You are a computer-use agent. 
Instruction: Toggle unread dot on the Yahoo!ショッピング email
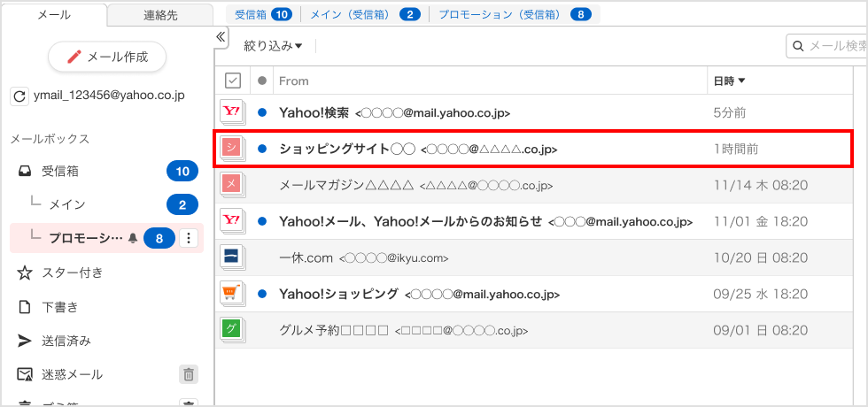(x=262, y=294)
